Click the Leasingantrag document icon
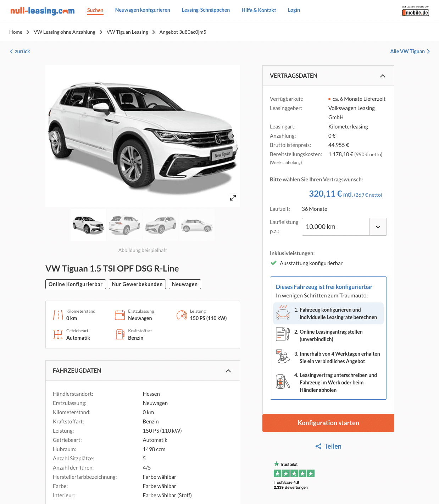Screen dimensions: 439x504 (x=283, y=334)
